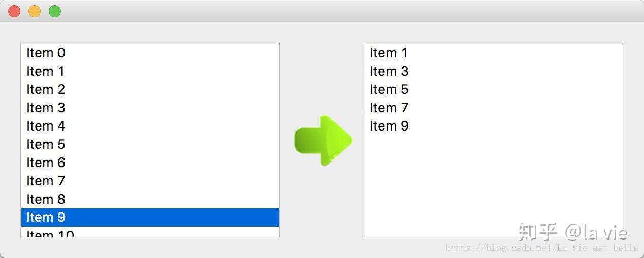This screenshot has height=258, width=644.
Task: Select Item 7 in the left list
Action: coord(46,181)
